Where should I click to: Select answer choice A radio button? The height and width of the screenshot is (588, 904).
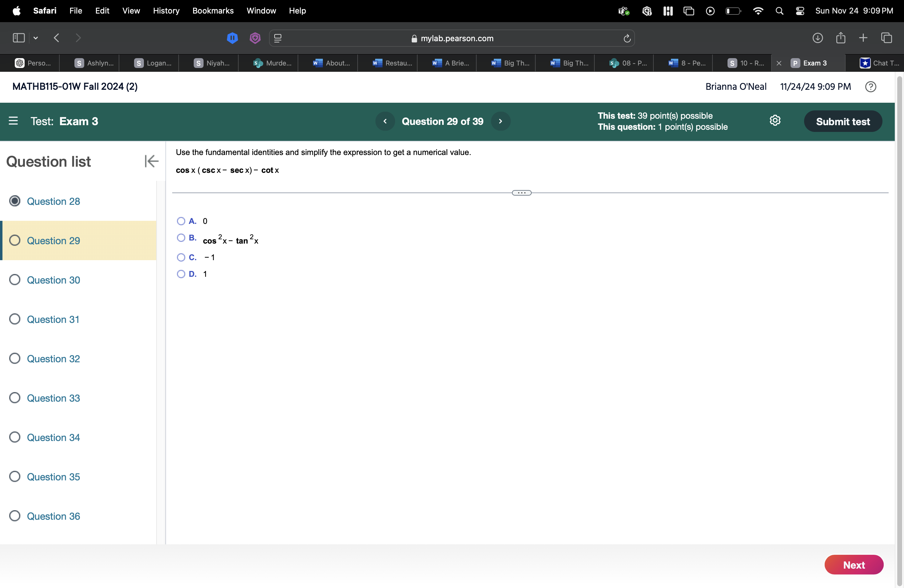[x=181, y=221]
